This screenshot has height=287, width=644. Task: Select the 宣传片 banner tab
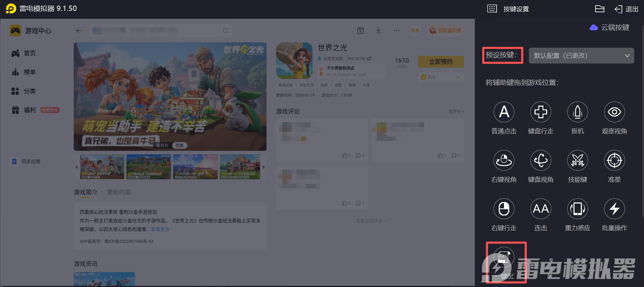click(162, 145)
